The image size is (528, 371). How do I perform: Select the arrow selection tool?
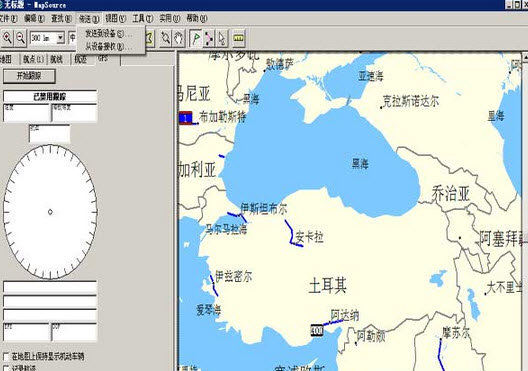(x=221, y=38)
